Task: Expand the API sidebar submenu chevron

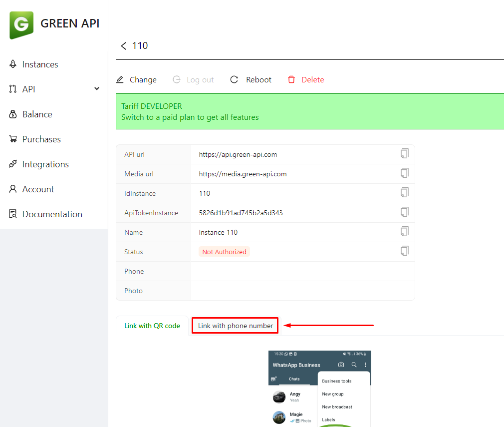Action: point(97,89)
